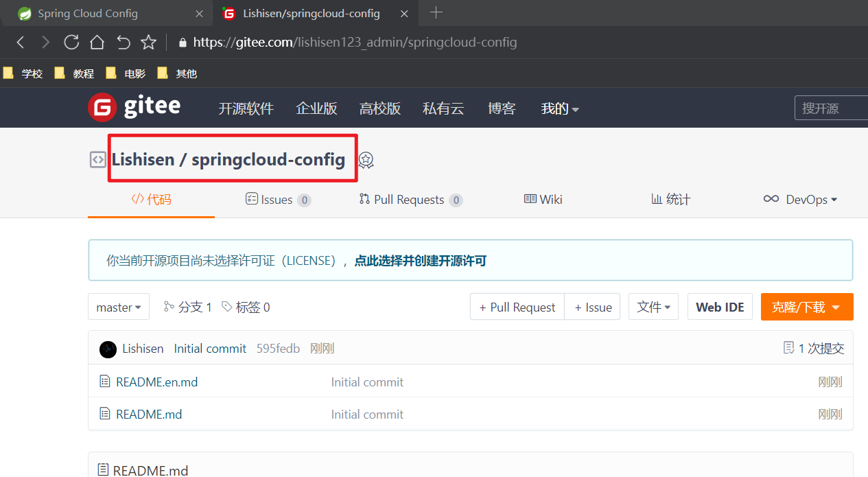Click the Gitee logo
Viewport: 868px width, 477px height.
coord(134,107)
